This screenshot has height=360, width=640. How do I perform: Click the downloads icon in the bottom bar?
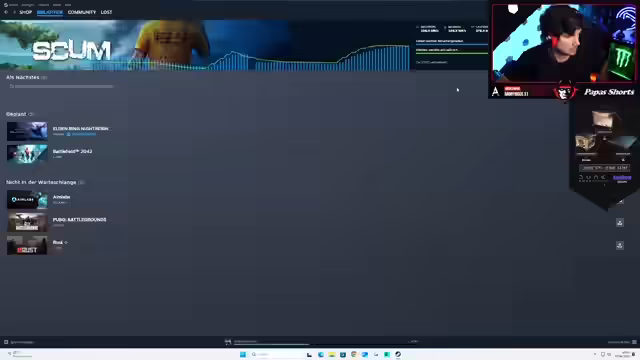pyautogui.click(x=228, y=342)
